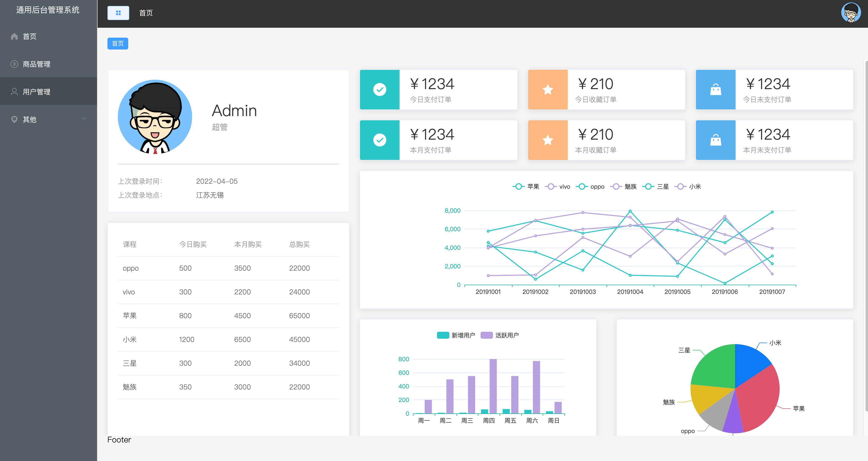Click 首页 breadcrumb link in header
Viewport: 868px width, 461px height.
[x=146, y=13]
